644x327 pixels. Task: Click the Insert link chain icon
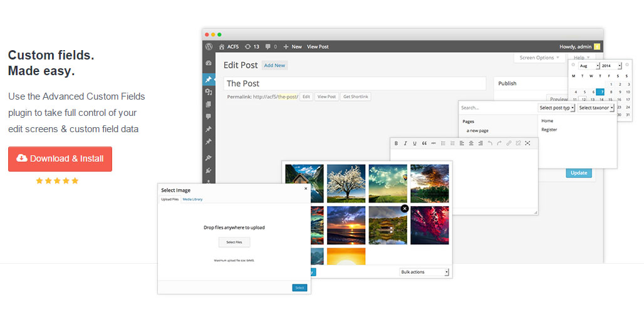(509, 143)
